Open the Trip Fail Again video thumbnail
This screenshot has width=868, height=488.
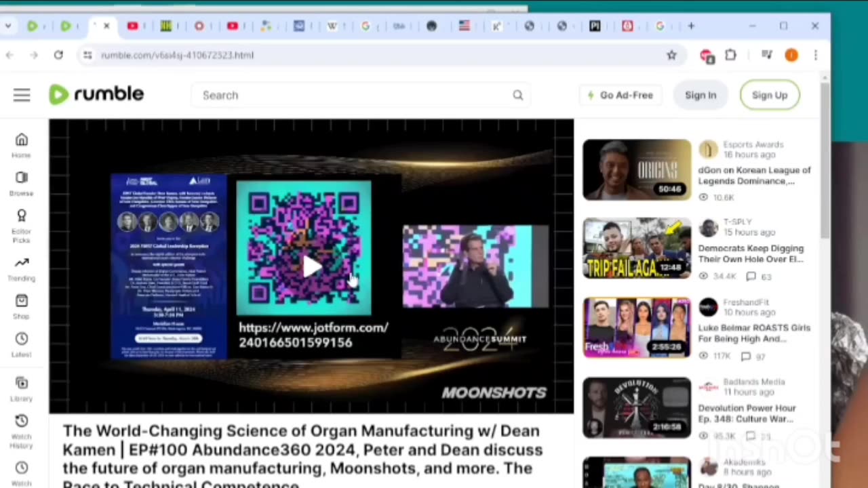(637, 248)
